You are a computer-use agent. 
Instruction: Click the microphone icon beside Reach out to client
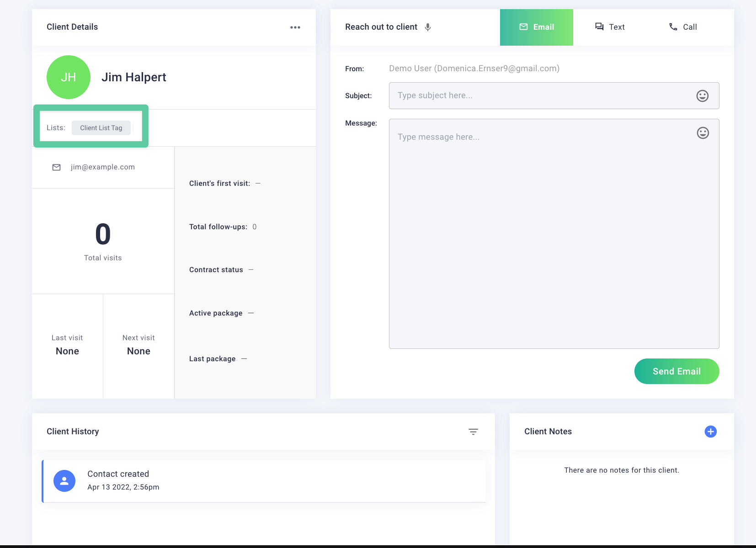(428, 27)
